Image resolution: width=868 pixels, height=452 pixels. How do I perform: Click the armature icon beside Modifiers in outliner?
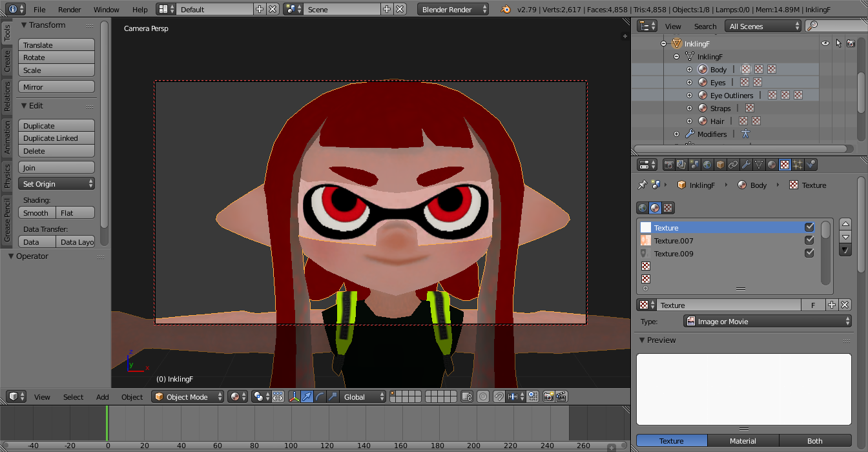745,134
